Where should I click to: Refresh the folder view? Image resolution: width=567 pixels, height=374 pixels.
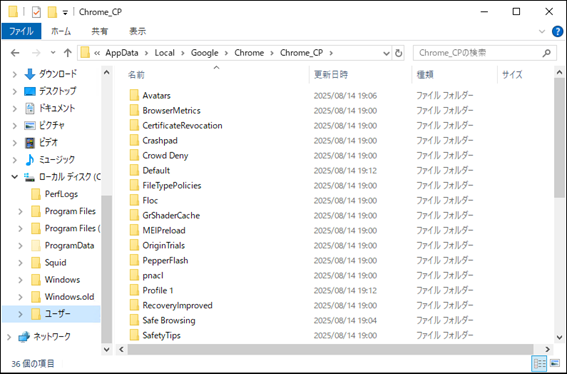tap(398, 54)
